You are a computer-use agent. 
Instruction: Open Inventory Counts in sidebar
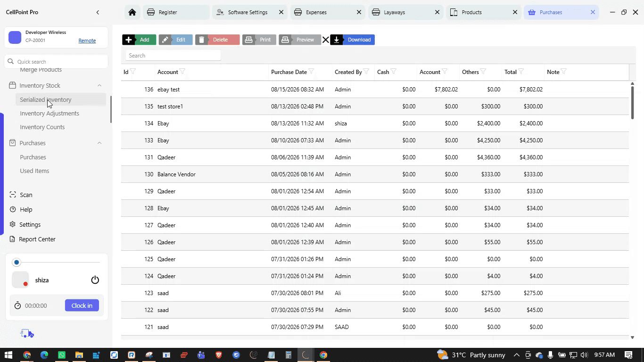[42, 127]
